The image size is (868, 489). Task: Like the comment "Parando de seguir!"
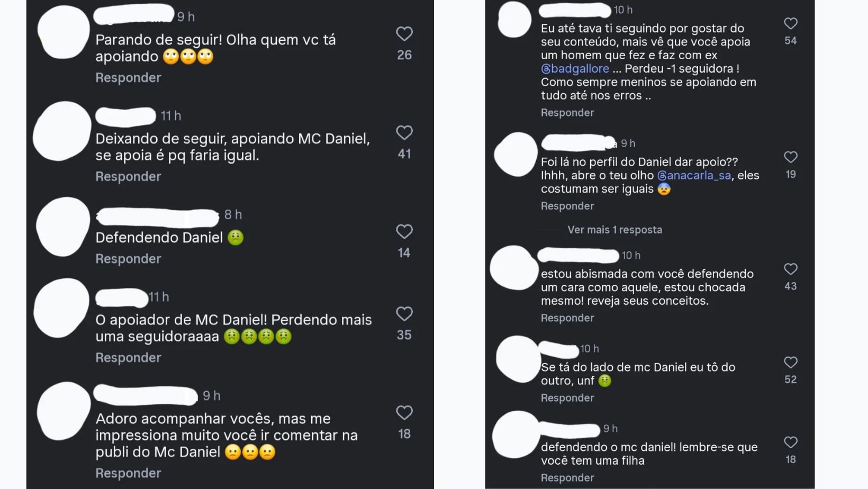point(404,33)
